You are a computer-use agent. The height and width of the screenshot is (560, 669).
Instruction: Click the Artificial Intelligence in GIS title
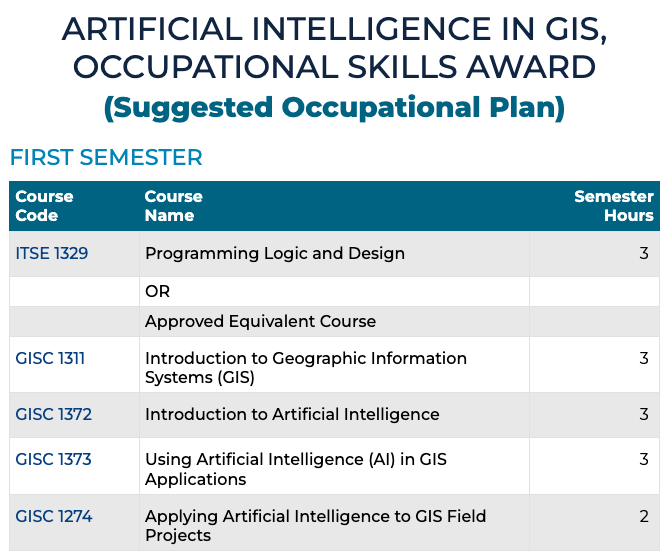point(334,48)
